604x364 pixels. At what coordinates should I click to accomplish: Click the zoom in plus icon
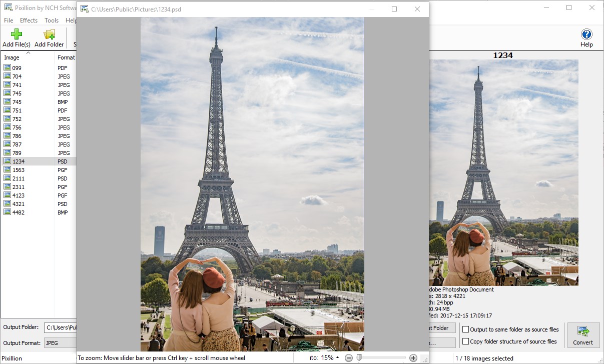click(x=413, y=357)
